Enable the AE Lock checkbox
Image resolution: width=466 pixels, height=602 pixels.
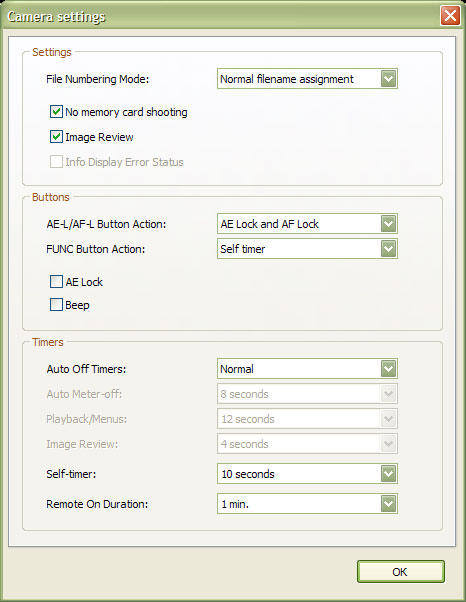56,281
